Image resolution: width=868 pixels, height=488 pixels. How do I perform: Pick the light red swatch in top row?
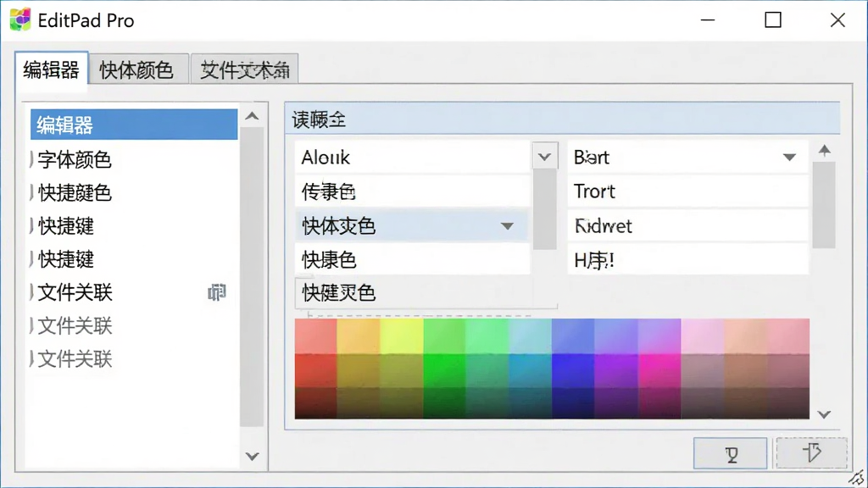coord(315,335)
